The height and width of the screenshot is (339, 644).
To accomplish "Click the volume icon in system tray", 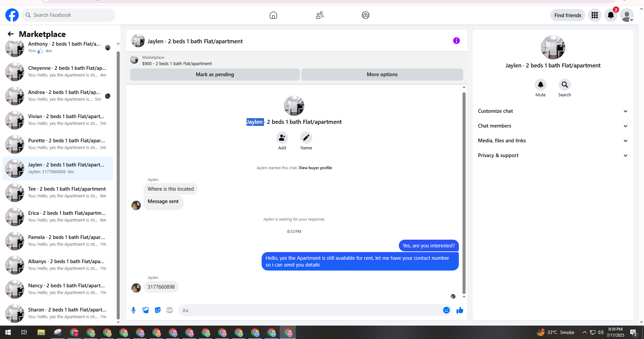I will pos(601,332).
